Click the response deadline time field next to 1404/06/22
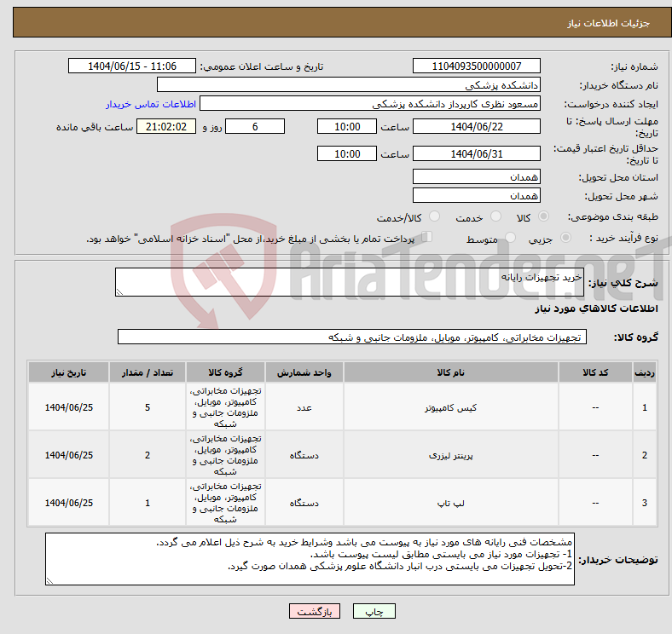Screen dimensions: 672x634 (x=347, y=126)
